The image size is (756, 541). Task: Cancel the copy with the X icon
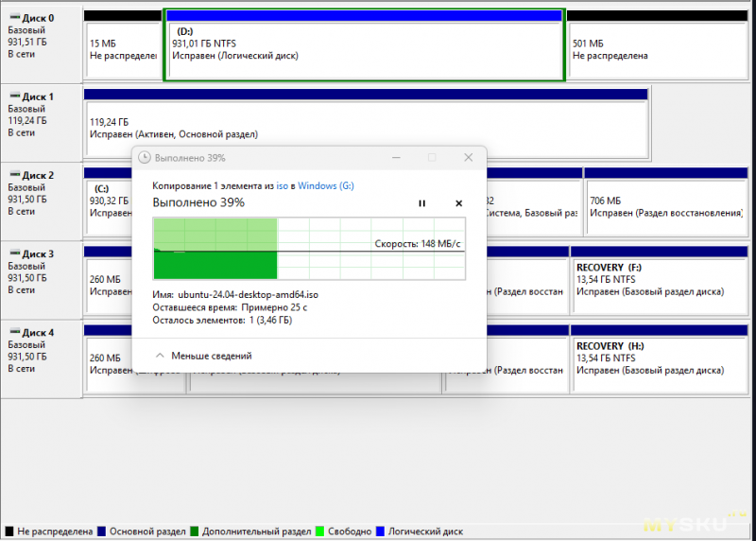458,203
